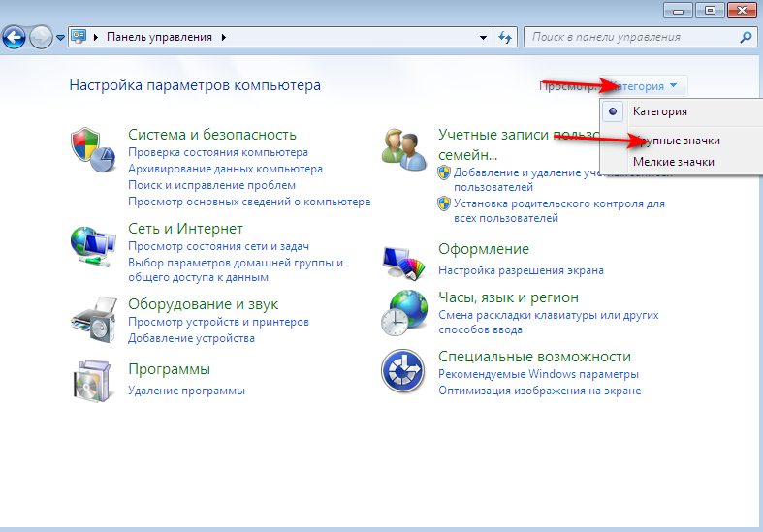Click the shield icon beside Установка родительского контроля
This screenshot has height=532, width=763.
tap(444, 203)
